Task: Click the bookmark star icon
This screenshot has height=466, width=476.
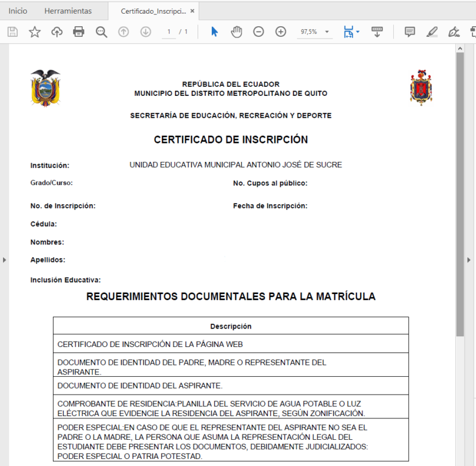Action: [x=35, y=32]
